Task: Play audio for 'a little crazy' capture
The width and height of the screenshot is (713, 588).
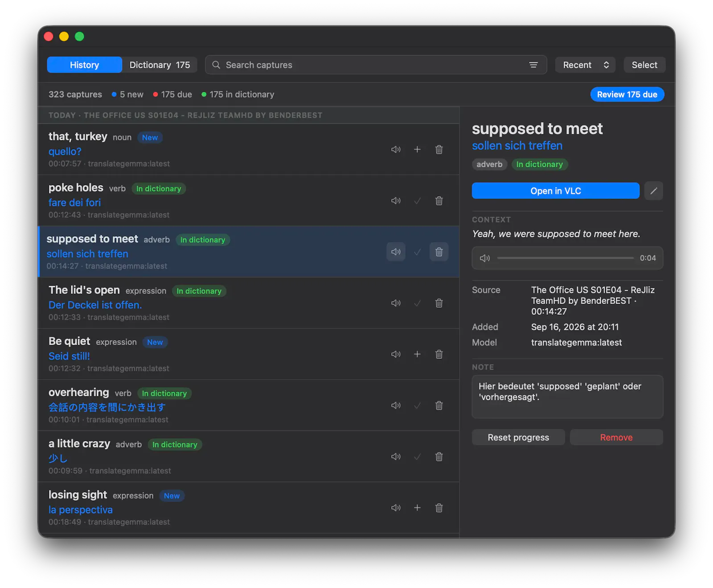Action: 396,456
